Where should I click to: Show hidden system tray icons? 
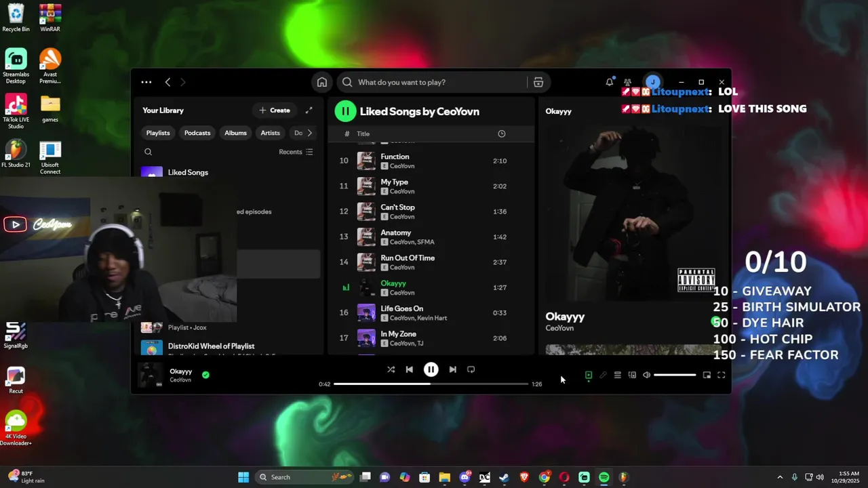pyautogui.click(x=780, y=477)
